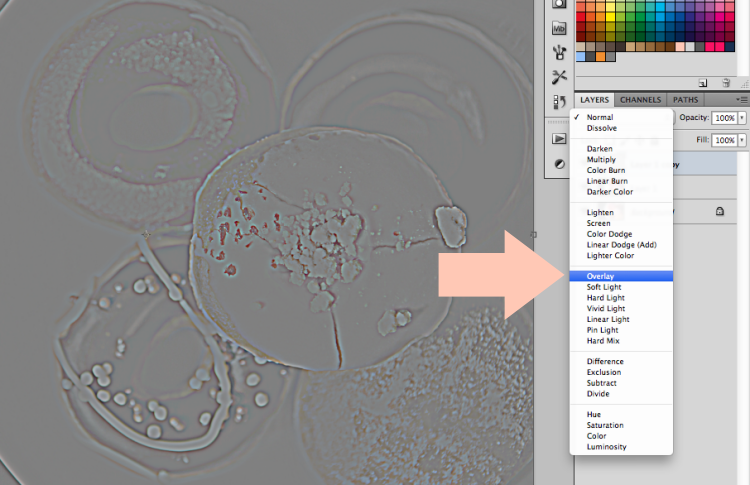This screenshot has width=750, height=485.
Task: Choose Linear Burn blend mode
Action: point(621,181)
